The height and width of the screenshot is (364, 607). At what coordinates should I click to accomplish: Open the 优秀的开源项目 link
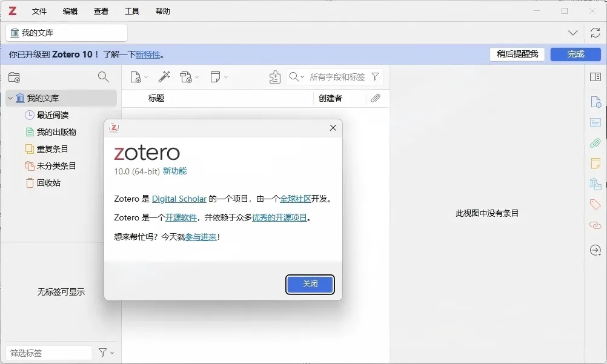[279, 217]
